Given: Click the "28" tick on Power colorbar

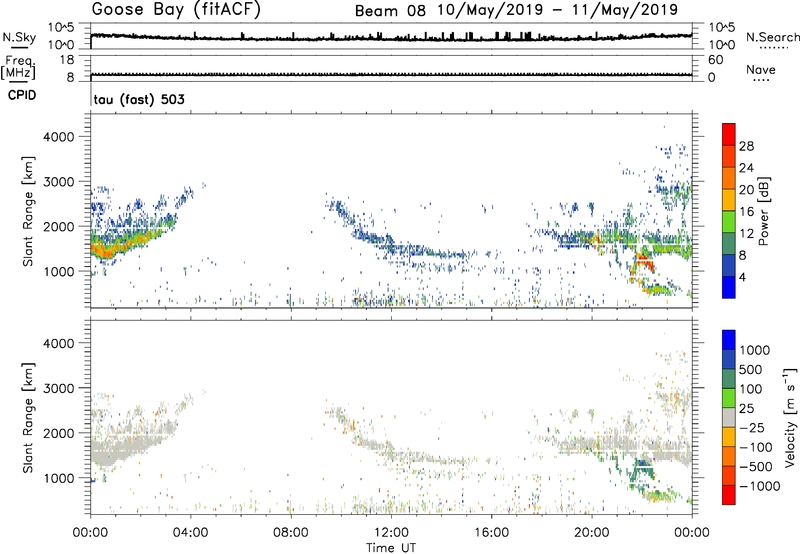Looking at the screenshot, I should click(746, 146).
